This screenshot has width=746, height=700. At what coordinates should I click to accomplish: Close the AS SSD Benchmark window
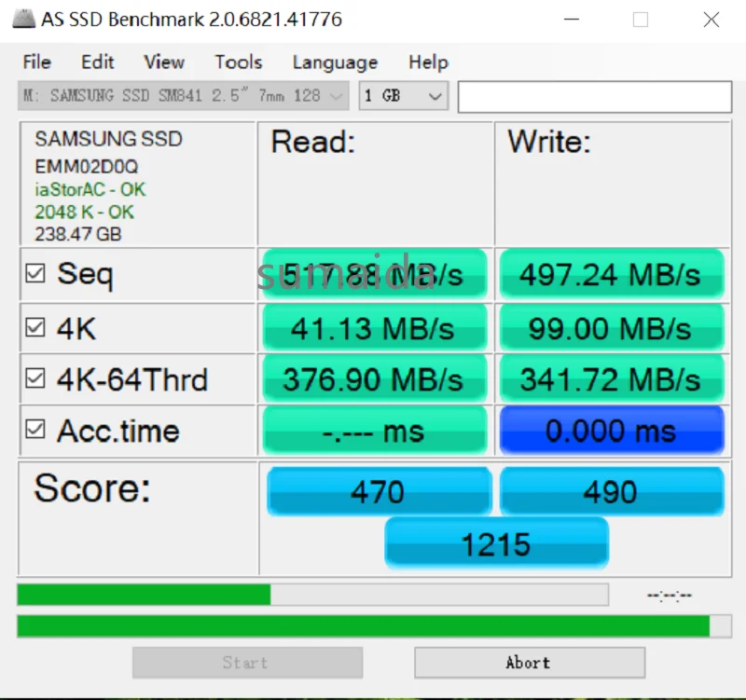711,20
